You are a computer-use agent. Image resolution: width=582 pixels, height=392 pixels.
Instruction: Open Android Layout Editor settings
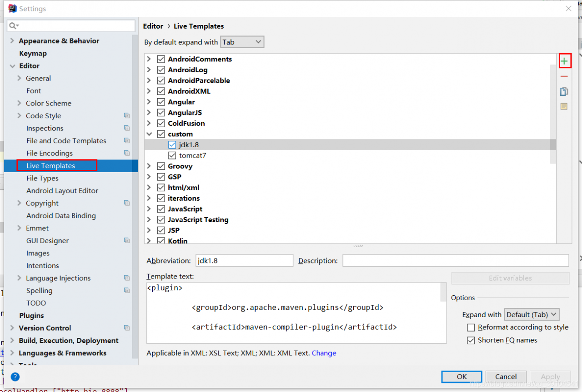click(x=62, y=191)
